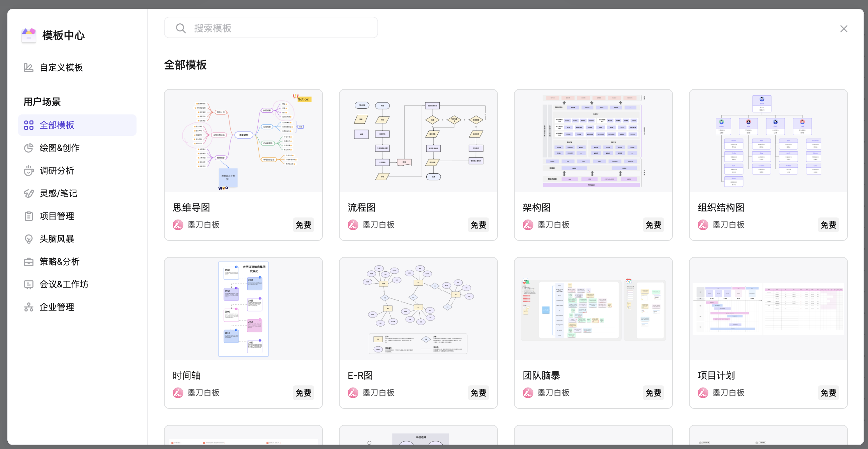Open 自定义模板 in the sidebar
Viewport: 868px width, 449px height.
77,68
